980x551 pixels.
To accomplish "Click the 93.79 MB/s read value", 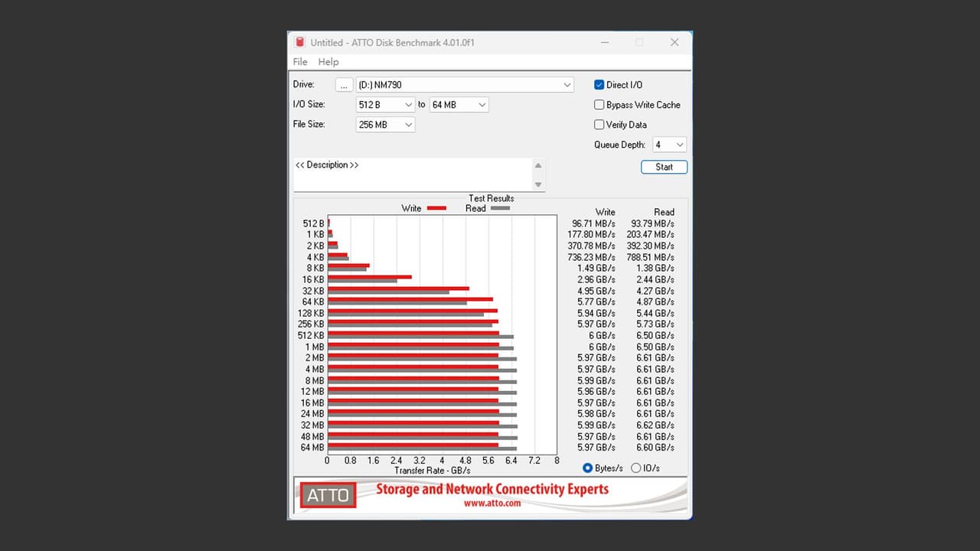I will (x=653, y=223).
